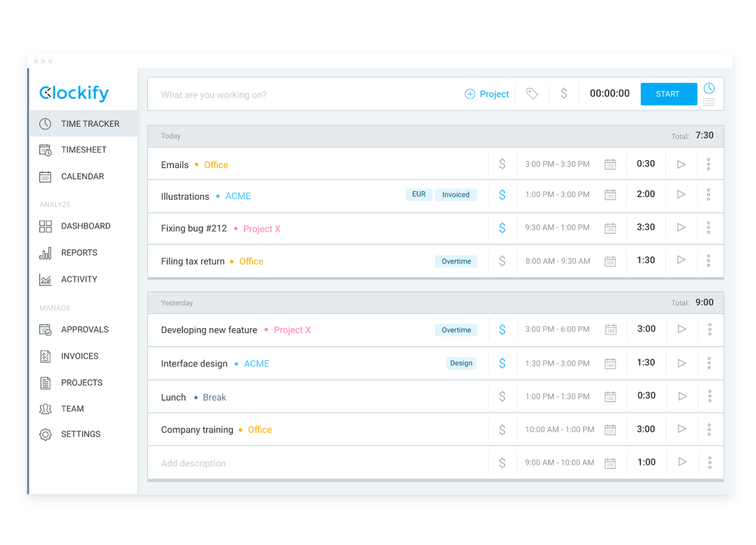
Task: Select the Dashboard icon in sidebar
Action: tap(45, 226)
